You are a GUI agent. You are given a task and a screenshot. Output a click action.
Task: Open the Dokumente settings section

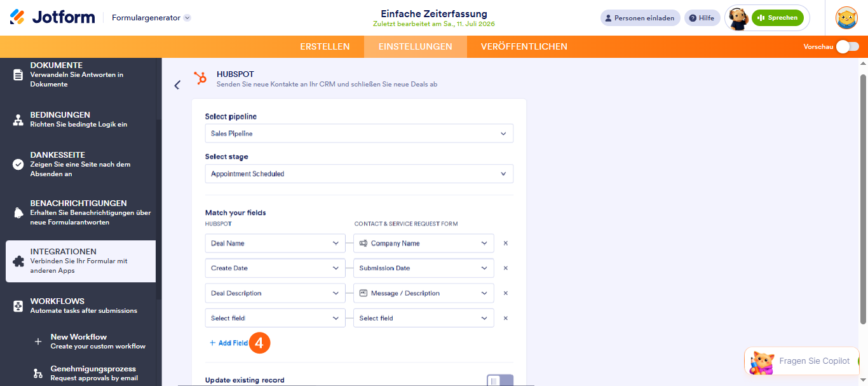click(81, 74)
